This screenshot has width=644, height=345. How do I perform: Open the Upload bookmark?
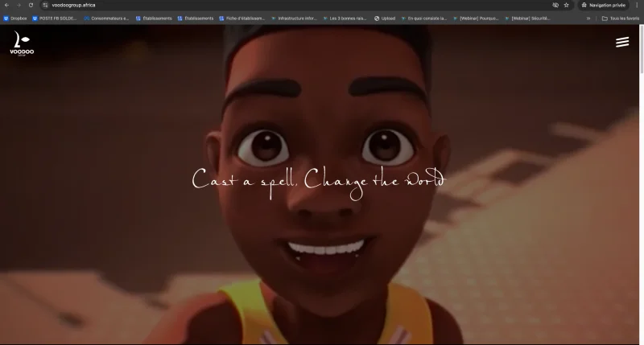click(385, 18)
